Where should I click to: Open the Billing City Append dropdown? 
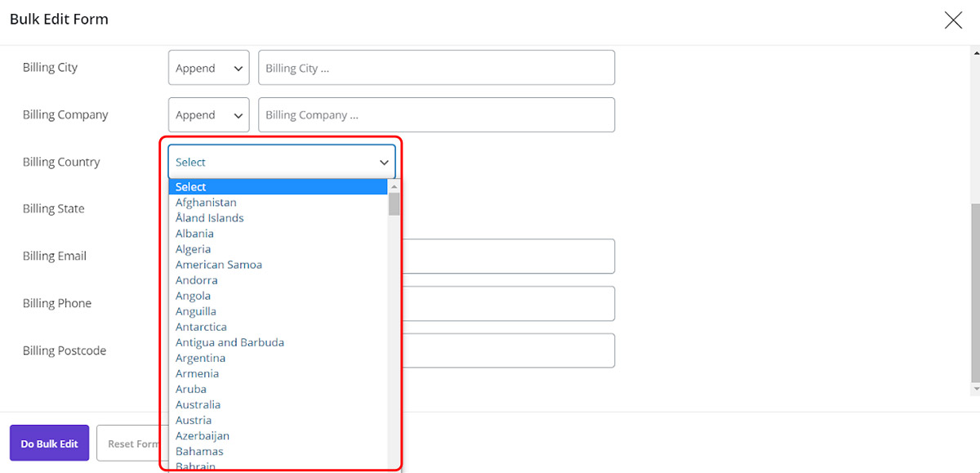(208, 68)
